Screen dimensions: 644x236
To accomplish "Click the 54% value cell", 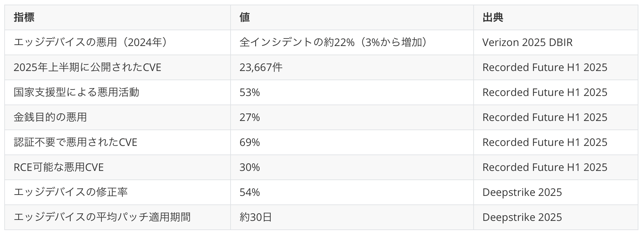I will (x=250, y=192).
